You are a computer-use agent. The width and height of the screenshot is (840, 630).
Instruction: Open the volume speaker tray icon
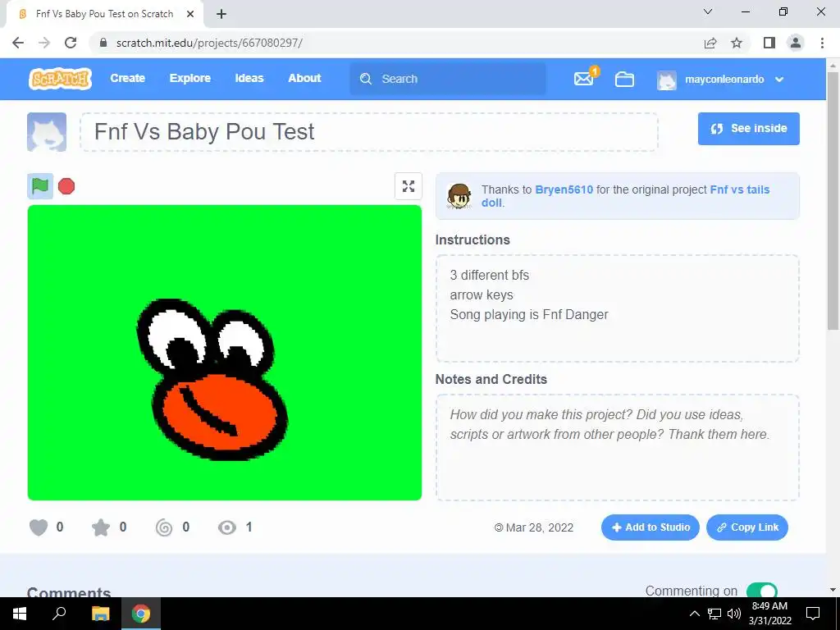(x=734, y=614)
